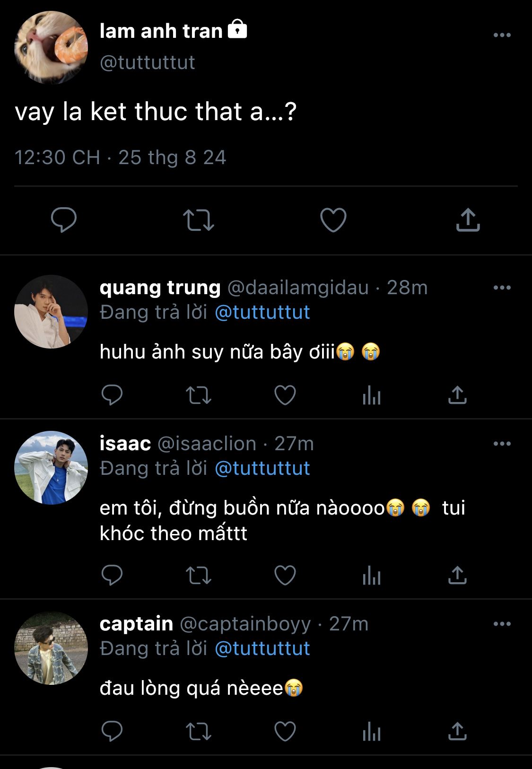
Task: Open @tuttuttut mention link in quang trung's reply
Action: pos(262,313)
